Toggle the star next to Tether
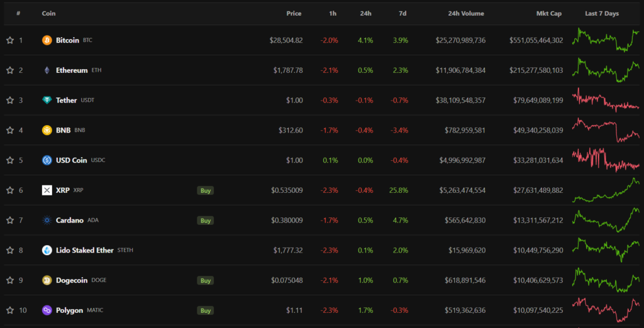 tap(10, 101)
